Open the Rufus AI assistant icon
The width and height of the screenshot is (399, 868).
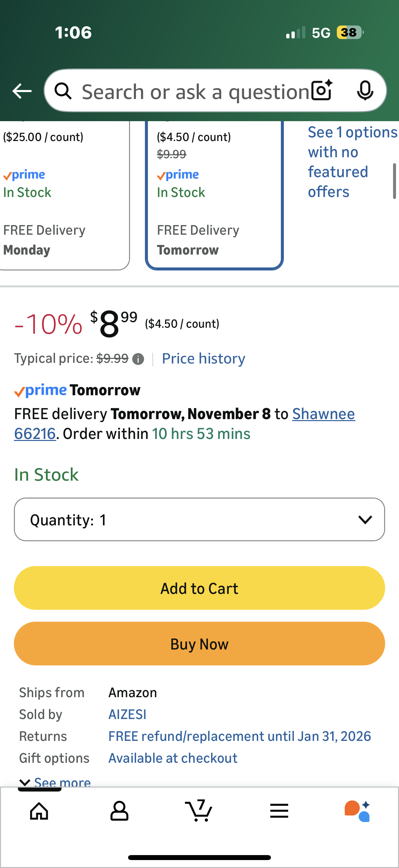357,811
